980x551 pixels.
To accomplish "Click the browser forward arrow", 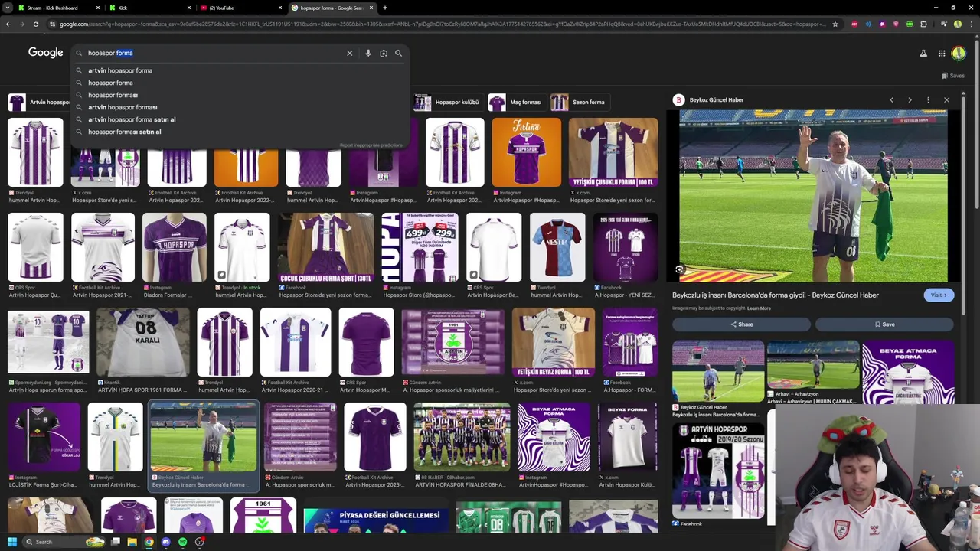I will pos(21,24).
